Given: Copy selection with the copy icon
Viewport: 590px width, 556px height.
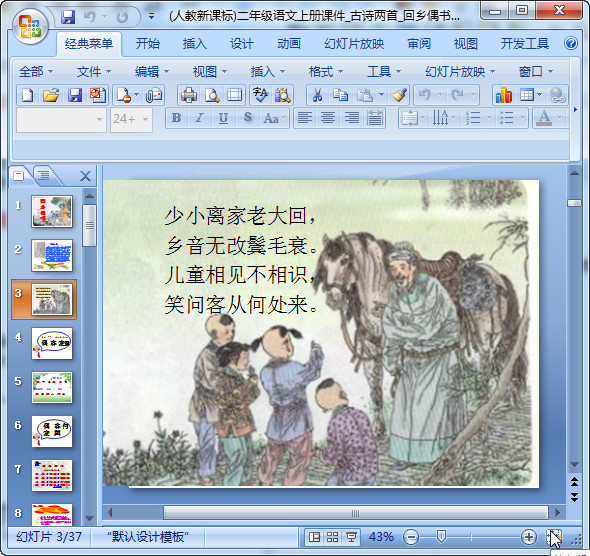Looking at the screenshot, I should click(x=340, y=95).
